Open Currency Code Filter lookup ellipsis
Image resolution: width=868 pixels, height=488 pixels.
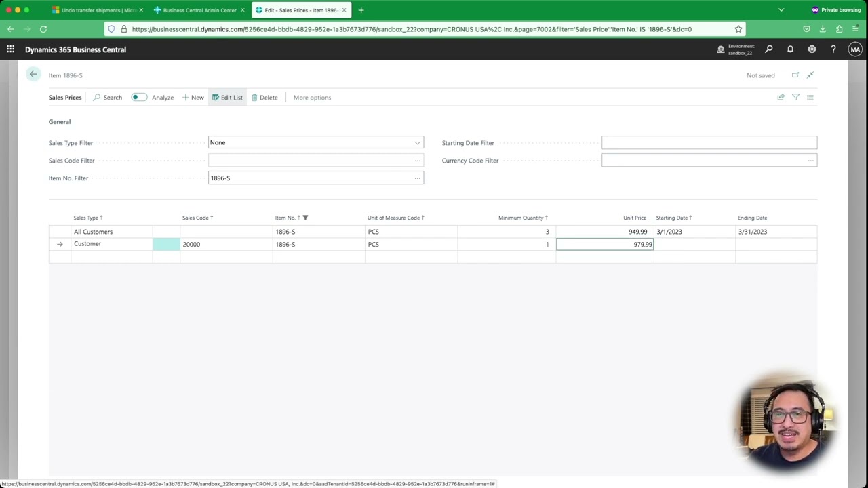click(x=810, y=161)
